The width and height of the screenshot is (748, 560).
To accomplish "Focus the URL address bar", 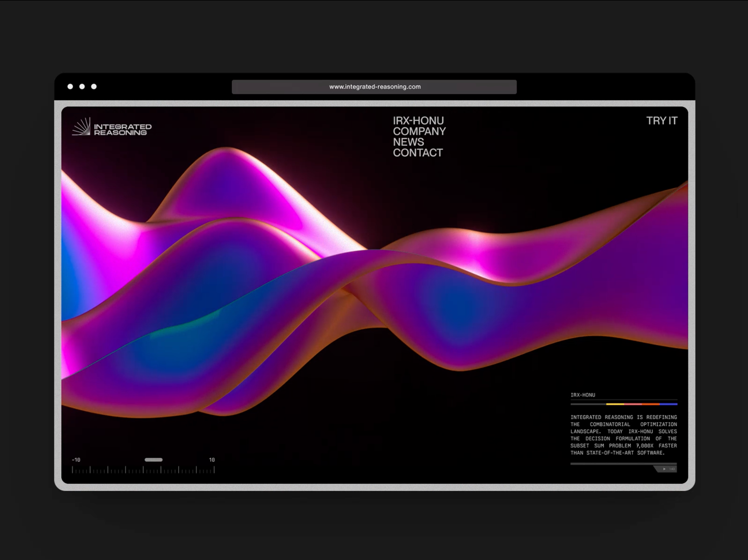I will [x=374, y=87].
